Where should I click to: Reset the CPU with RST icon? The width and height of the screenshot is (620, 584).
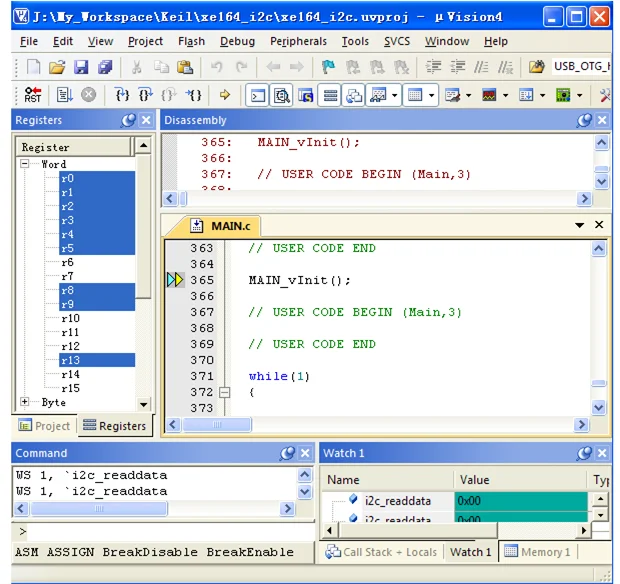coord(32,95)
